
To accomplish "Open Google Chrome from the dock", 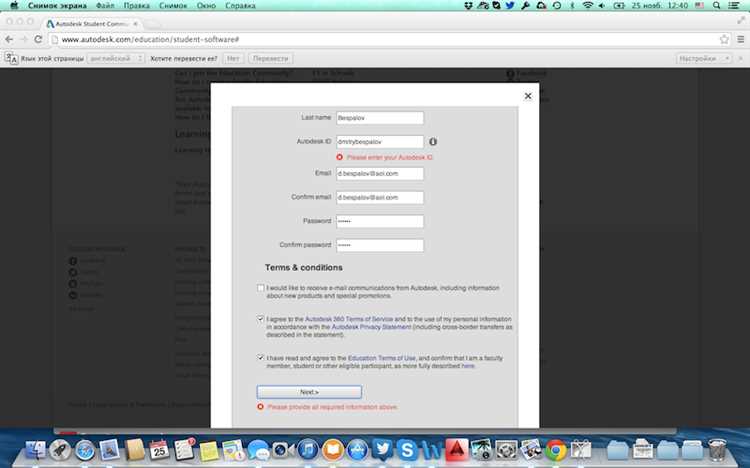I will point(556,449).
